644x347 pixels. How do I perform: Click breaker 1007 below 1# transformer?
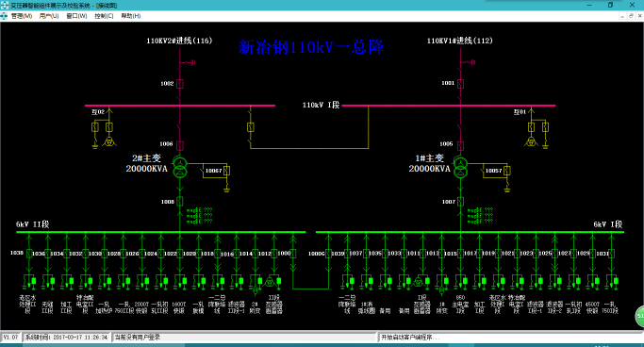click(460, 201)
